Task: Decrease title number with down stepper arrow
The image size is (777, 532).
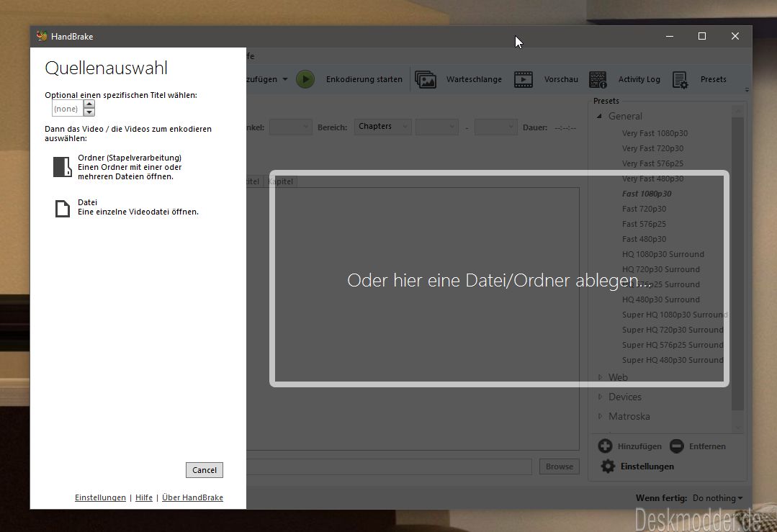Action: pos(89,112)
